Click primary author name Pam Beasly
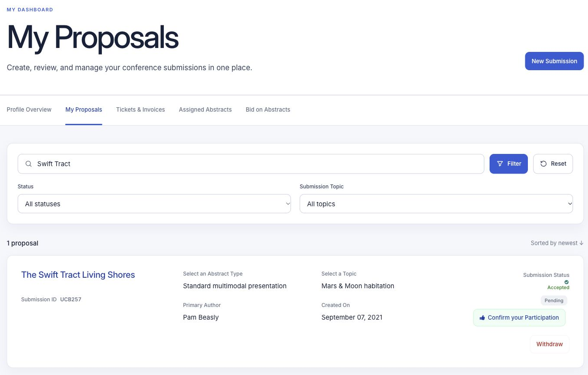This screenshot has height=375, width=588. point(201,317)
